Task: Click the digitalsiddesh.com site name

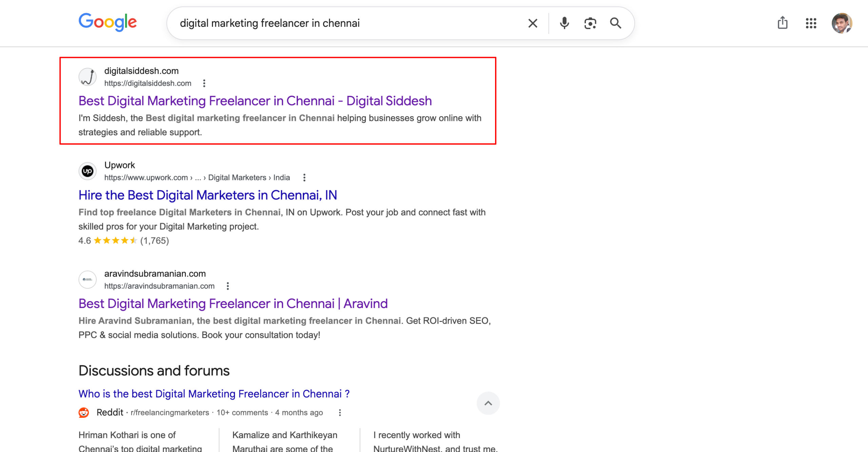Action: [x=141, y=71]
